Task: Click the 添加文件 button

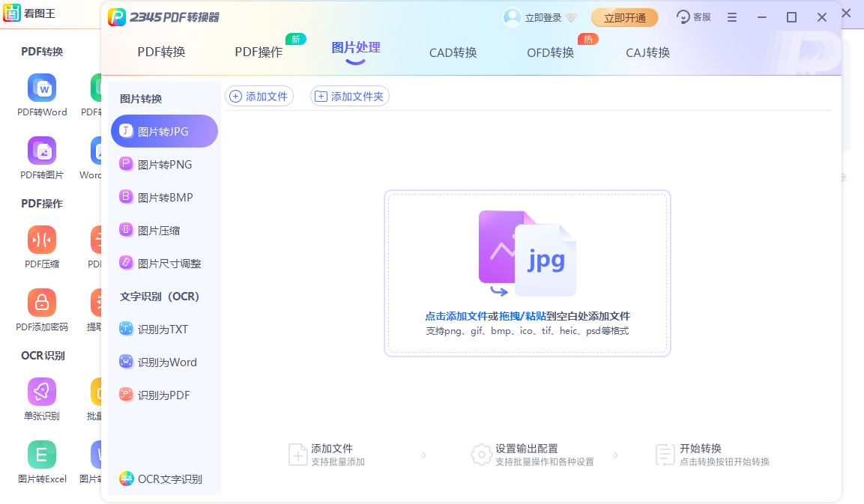Action: [x=259, y=96]
